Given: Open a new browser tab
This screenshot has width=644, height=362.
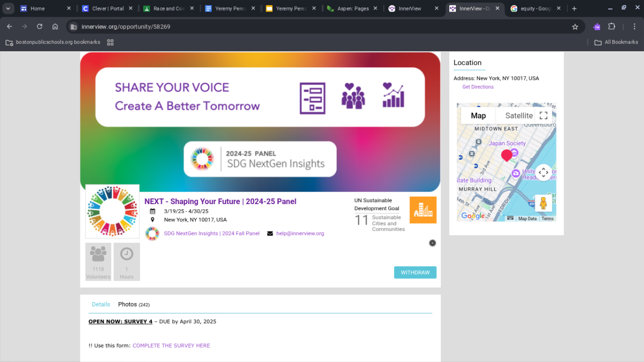Looking at the screenshot, I should [x=574, y=9].
